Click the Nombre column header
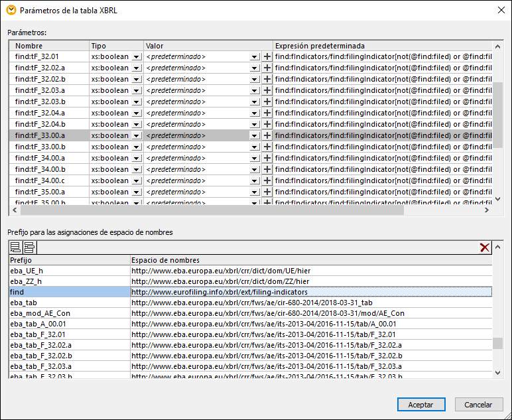Viewport: 512px width, 420px height. [49, 46]
